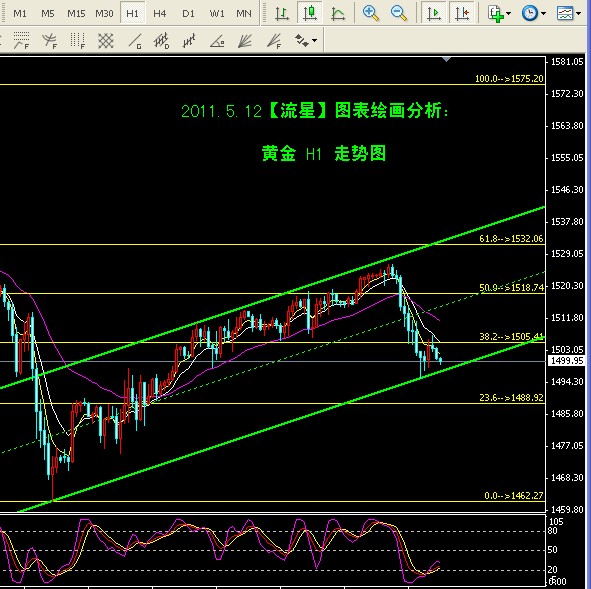Image resolution: width=591 pixels, height=589 pixels.
Task: Select candlestick chart mode
Action: [310, 14]
